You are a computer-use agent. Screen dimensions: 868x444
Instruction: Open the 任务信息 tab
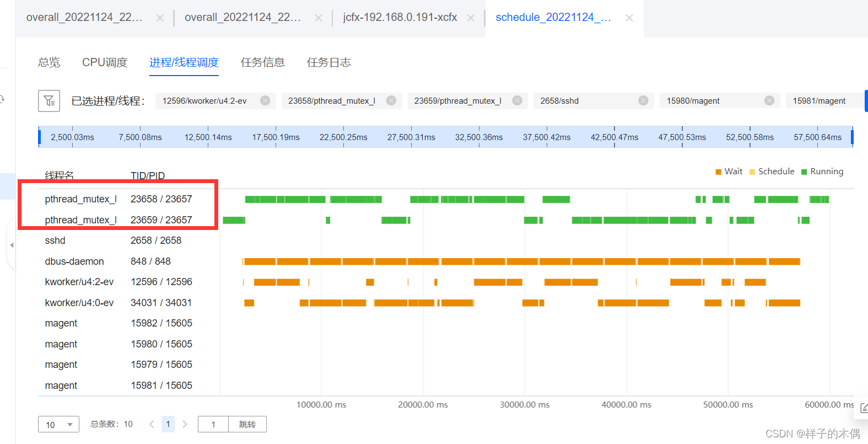pos(263,62)
